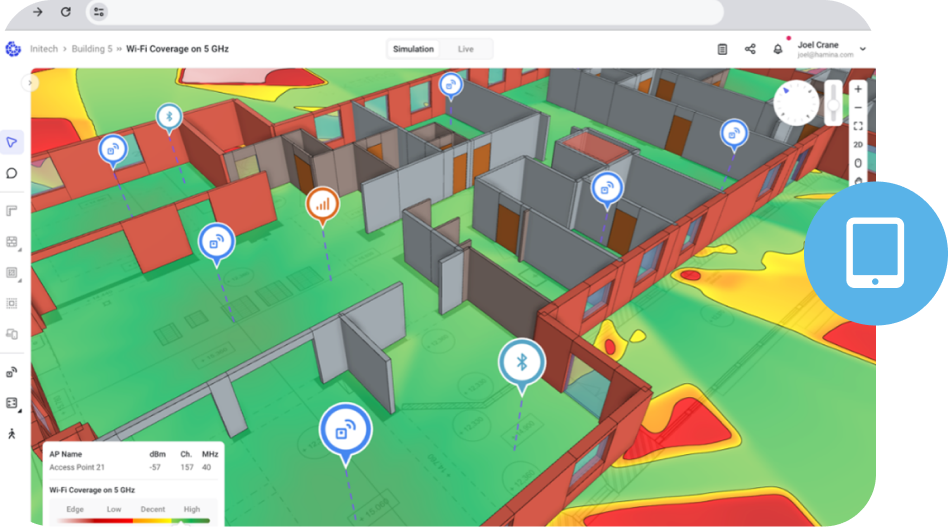Click the Access Point 21 entry
Screen dimensions: 948x527
click(77, 467)
